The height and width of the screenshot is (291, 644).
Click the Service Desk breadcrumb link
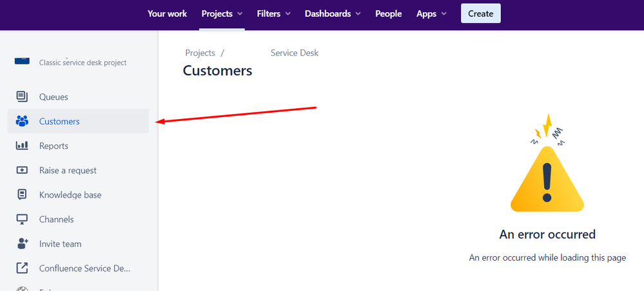295,53
